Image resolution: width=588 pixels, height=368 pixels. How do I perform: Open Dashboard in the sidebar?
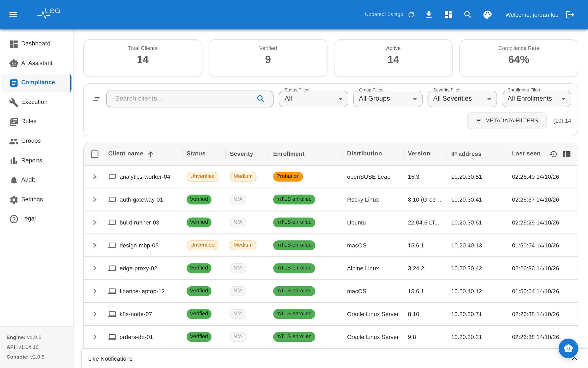click(x=36, y=44)
